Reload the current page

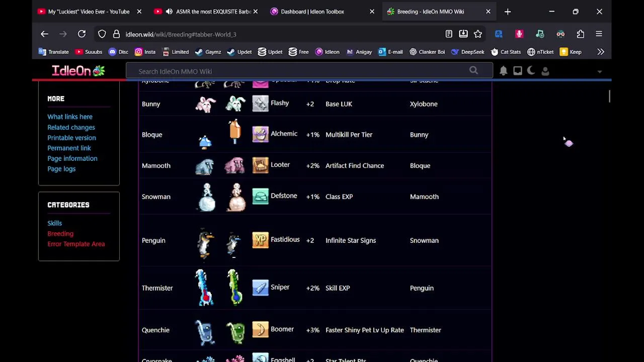pyautogui.click(x=82, y=34)
